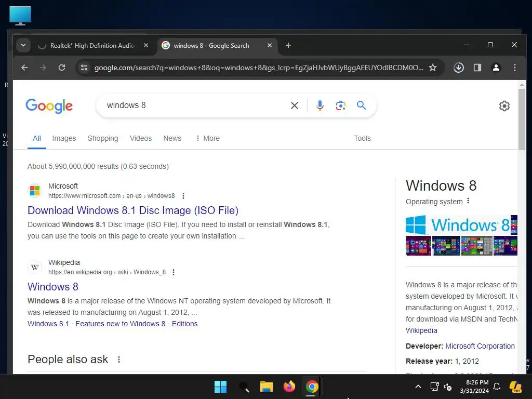Open site information icon in address bar
Image resolution: width=532 pixels, height=399 pixels.
tap(84, 68)
